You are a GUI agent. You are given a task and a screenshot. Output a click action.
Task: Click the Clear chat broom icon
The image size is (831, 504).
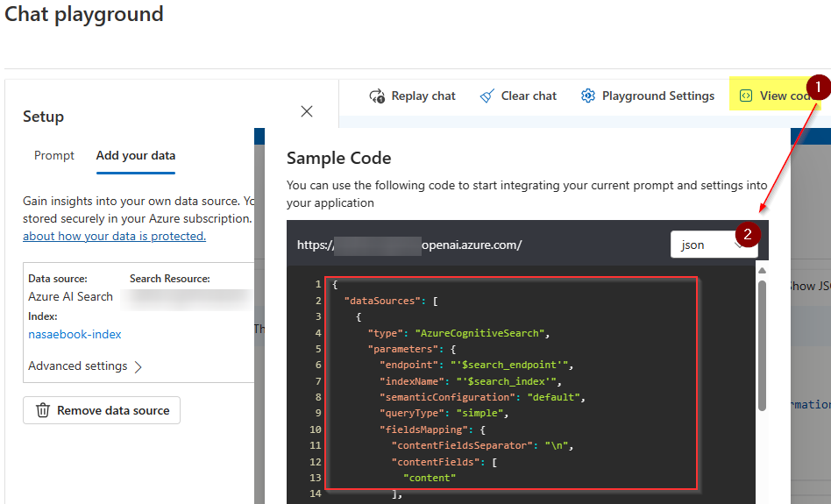click(487, 96)
